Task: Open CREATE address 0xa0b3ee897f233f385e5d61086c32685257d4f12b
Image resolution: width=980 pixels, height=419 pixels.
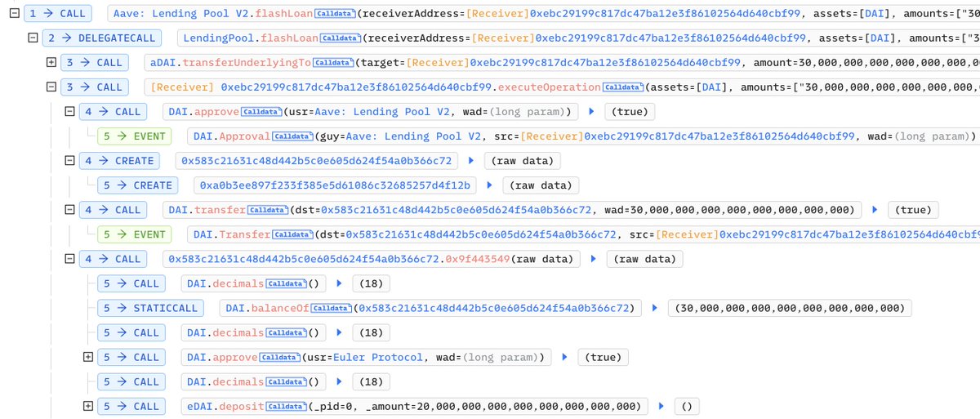Action: point(336,185)
